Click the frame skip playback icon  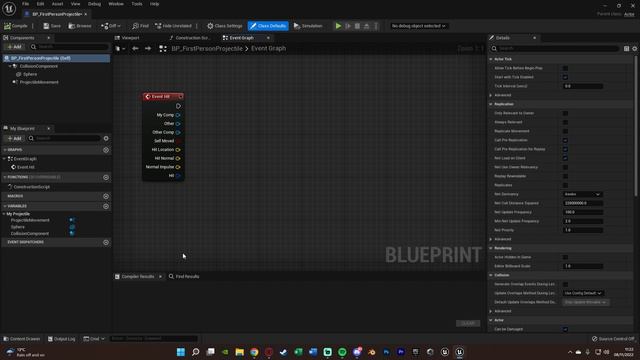pyautogui.click(x=348, y=26)
